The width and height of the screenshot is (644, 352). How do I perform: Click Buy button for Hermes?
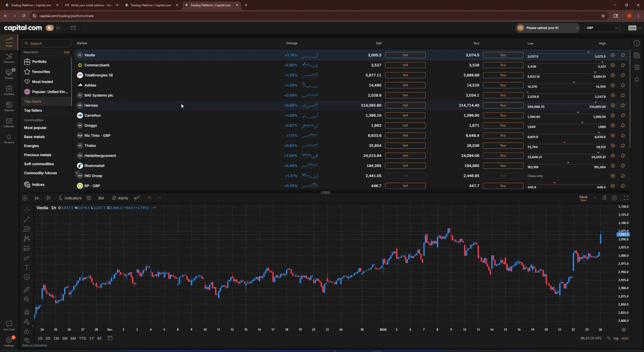(503, 105)
